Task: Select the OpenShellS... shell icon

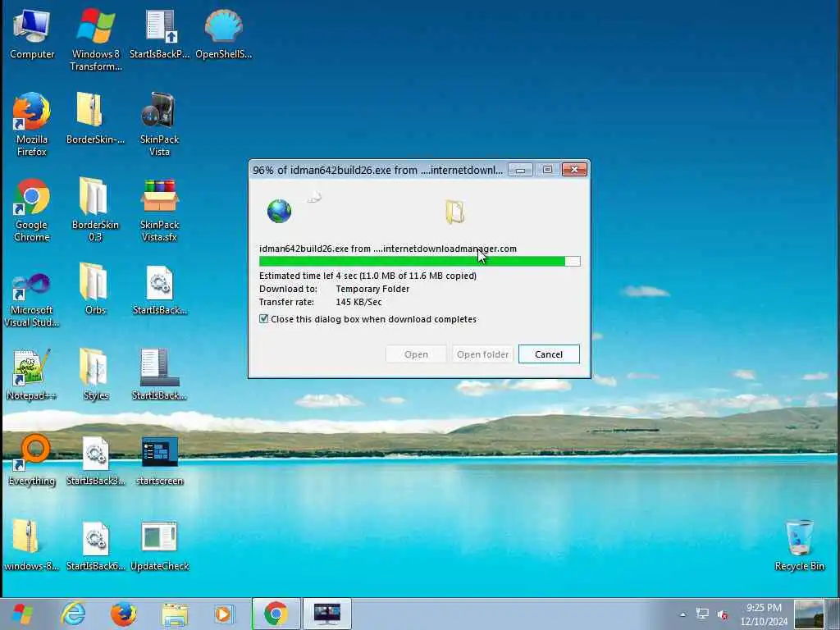Action: 223,34
